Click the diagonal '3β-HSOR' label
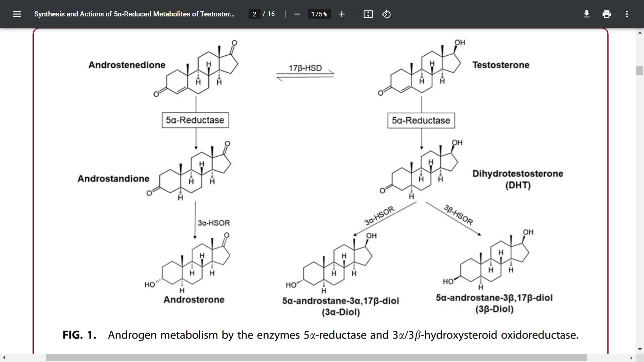644x362 pixels. coord(459,215)
